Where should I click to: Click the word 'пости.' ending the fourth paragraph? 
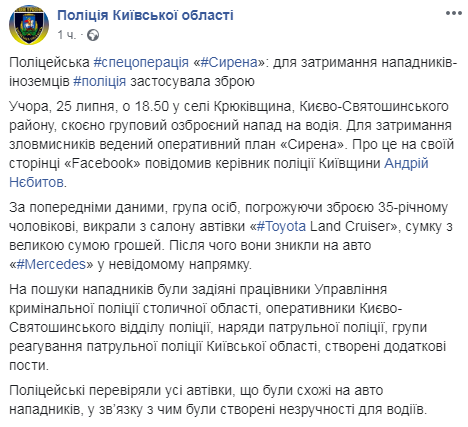pos(29,366)
